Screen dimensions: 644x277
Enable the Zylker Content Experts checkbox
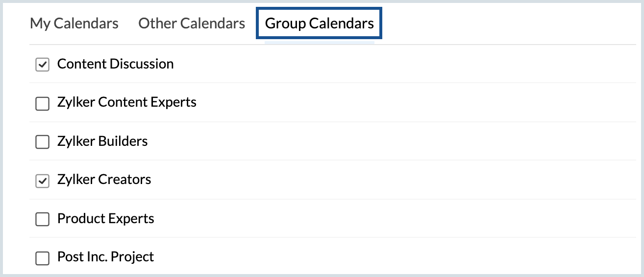[43, 103]
